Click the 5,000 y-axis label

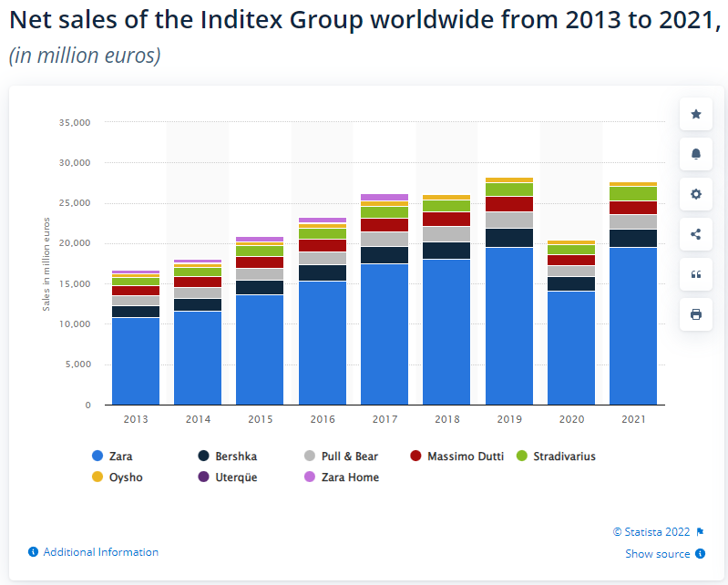[x=78, y=364]
